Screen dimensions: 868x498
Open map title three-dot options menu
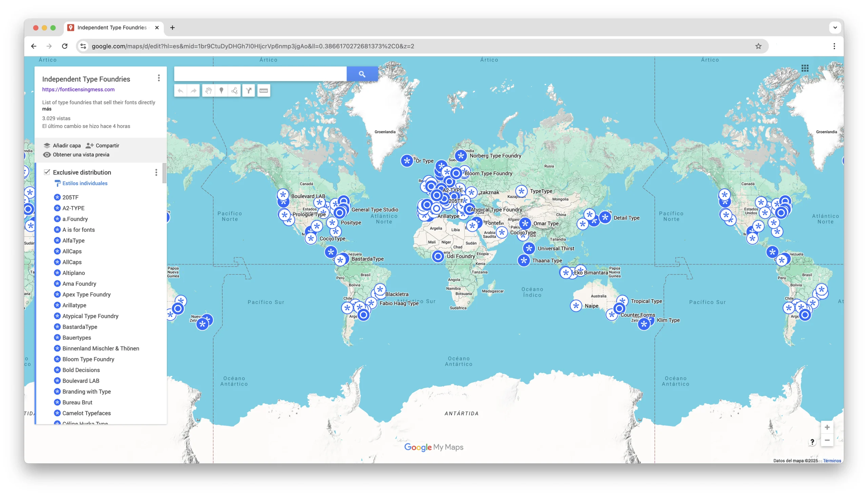click(159, 78)
